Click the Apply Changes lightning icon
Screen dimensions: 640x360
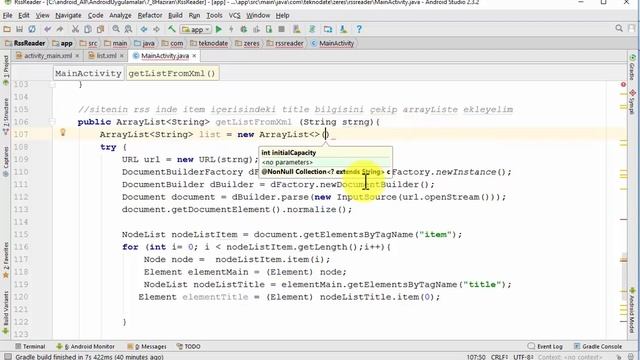click(x=231, y=29)
